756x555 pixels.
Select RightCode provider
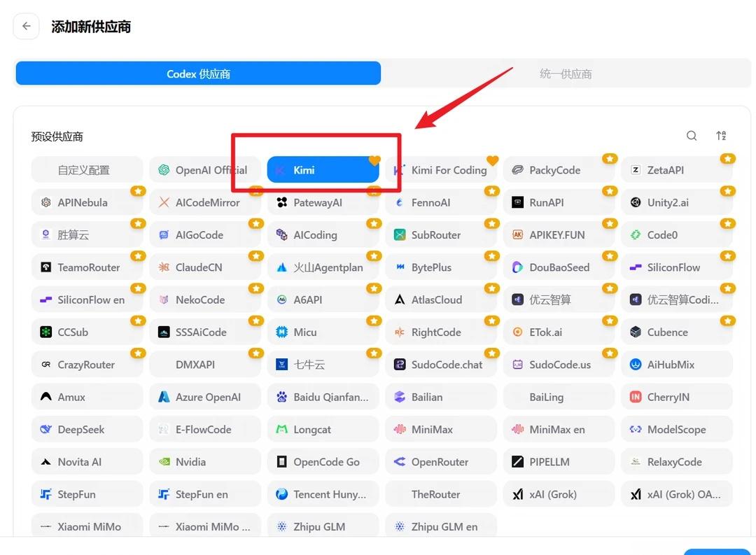pos(441,332)
